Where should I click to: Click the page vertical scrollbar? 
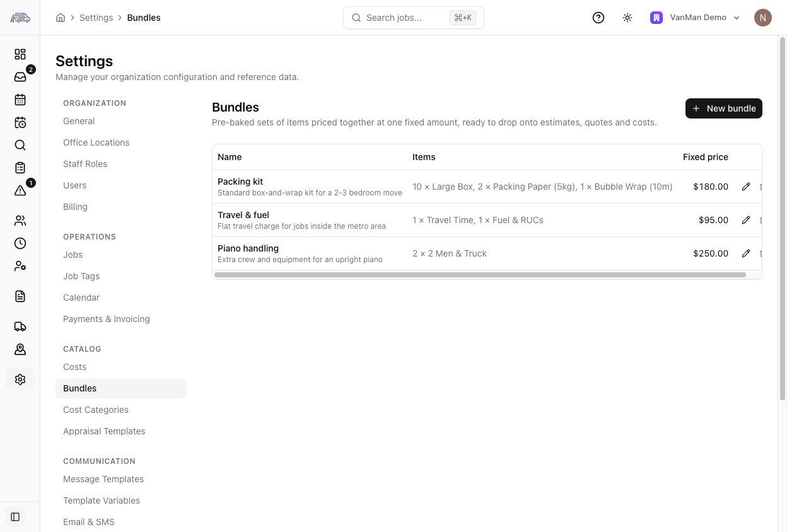tap(783, 218)
